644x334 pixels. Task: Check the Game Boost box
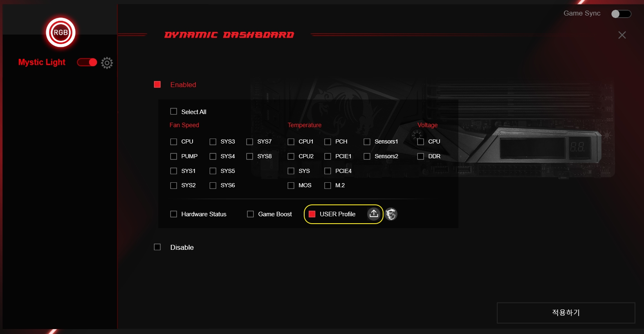(x=251, y=214)
